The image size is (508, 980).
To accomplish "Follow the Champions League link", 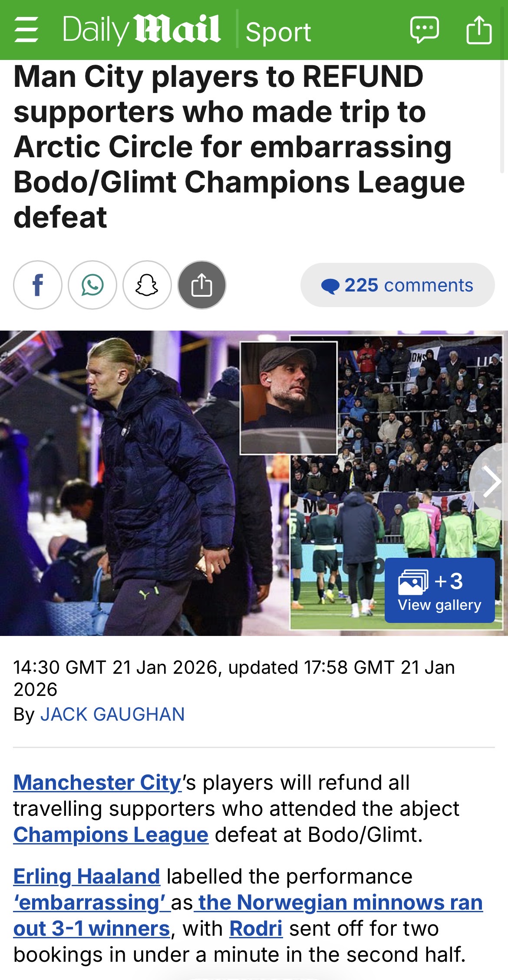I will (111, 834).
